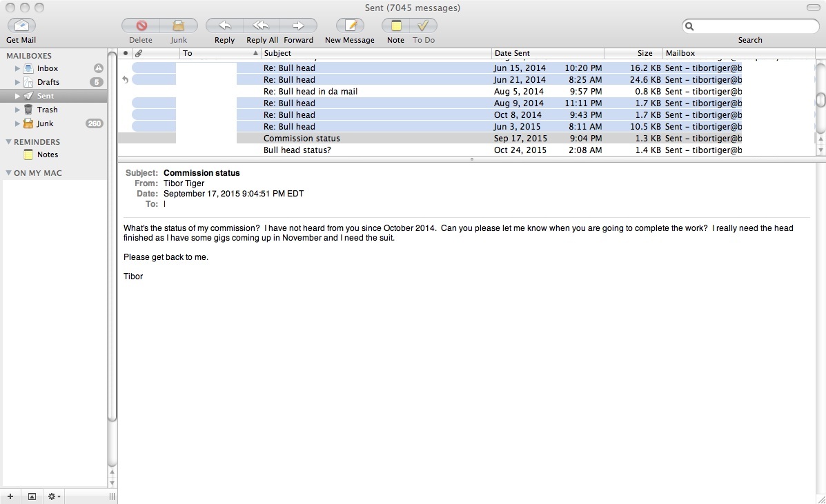This screenshot has height=504, width=826.
Task: Create a new Note from toolbar
Action: pos(395,26)
